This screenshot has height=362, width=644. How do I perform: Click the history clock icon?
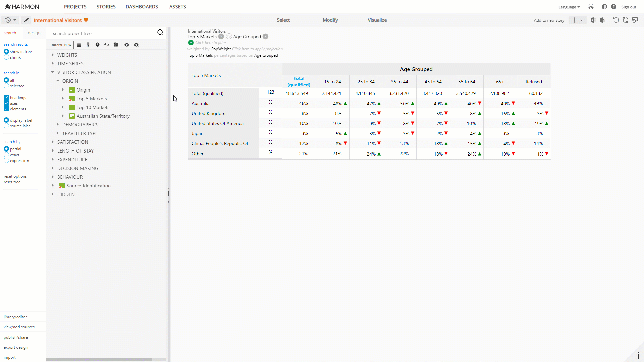click(x=8, y=20)
